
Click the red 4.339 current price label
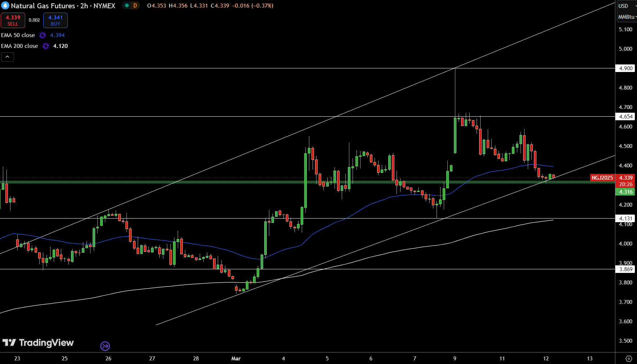point(625,178)
